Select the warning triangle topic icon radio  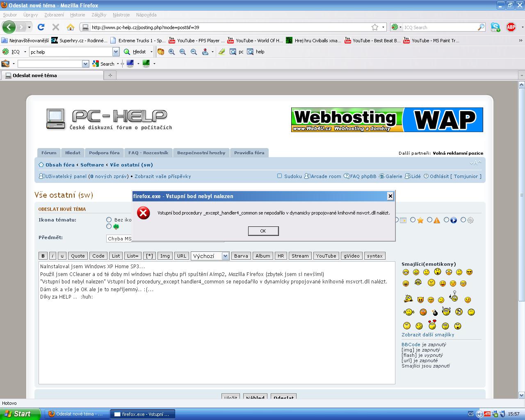click(429, 220)
